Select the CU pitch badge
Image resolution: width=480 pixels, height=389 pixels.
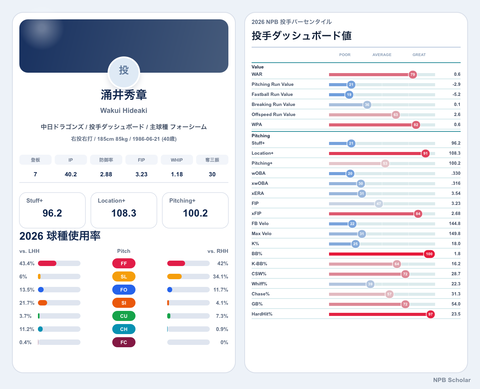(124, 316)
